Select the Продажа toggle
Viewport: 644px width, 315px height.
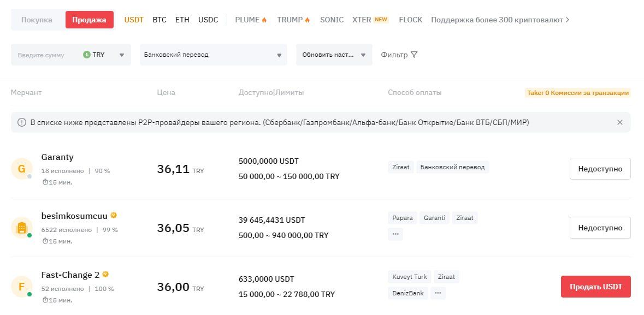89,20
